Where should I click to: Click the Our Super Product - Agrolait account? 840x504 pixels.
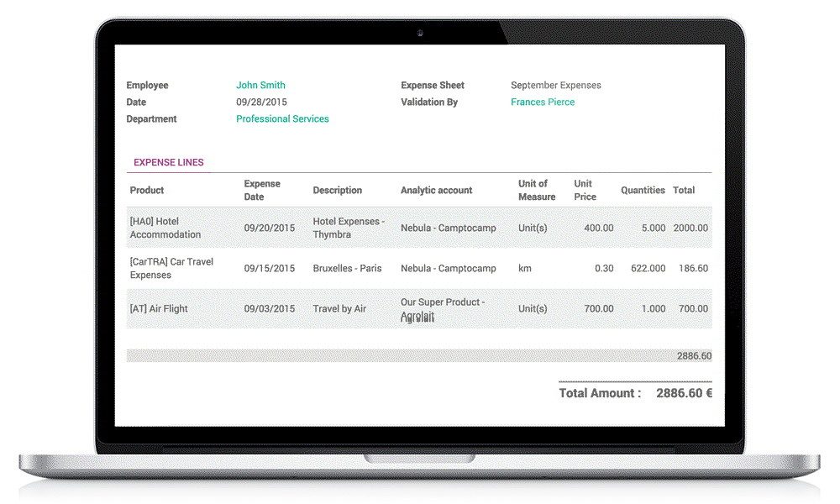444,308
